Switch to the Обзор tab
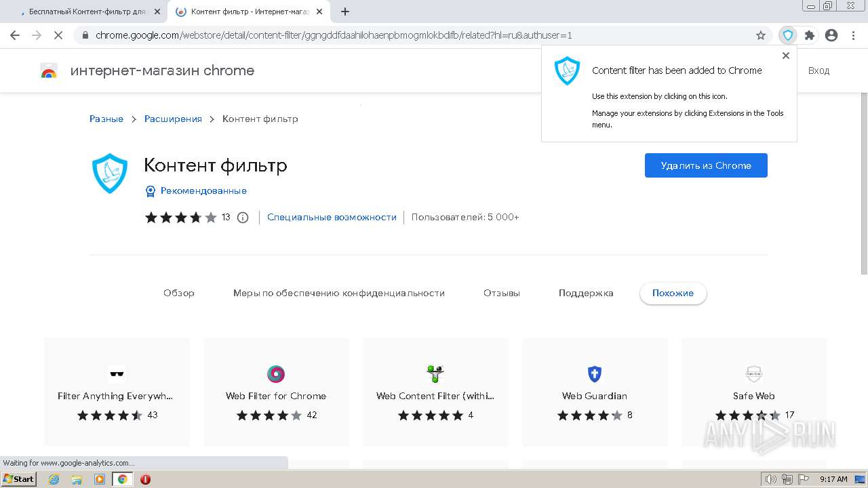The height and width of the screenshot is (488, 868). [x=179, y=293]
